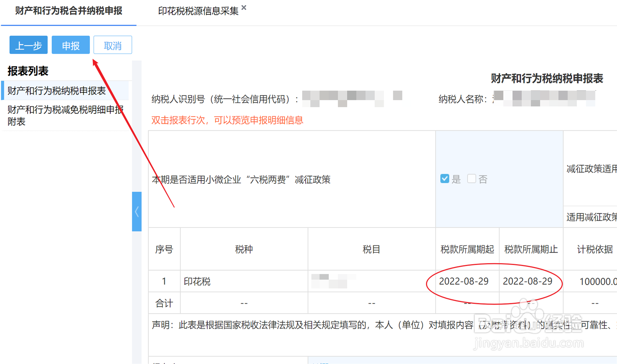Click the 合计 totals row
Viewport: 617px width, 364px height.
click(164, 302)
